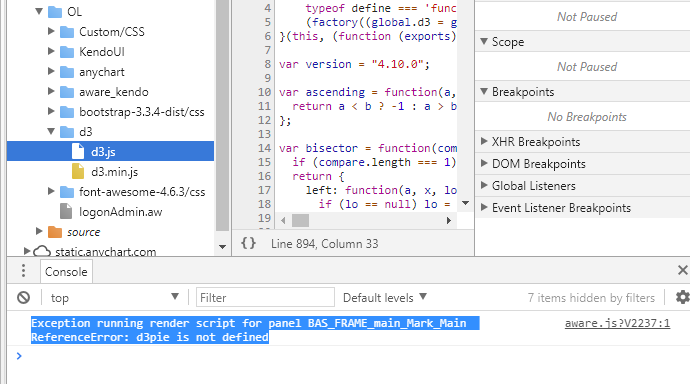Collapse the OL folder tree arrow
This screenshot has height=384, width=690.
pos(39,11)
